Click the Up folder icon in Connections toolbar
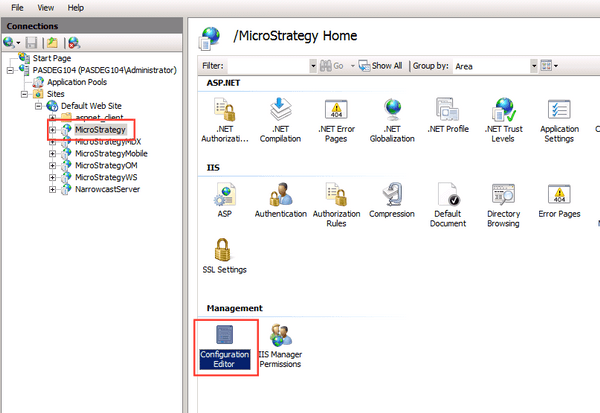The height and width of the screenshot is (413, 600). pos(52,43)
